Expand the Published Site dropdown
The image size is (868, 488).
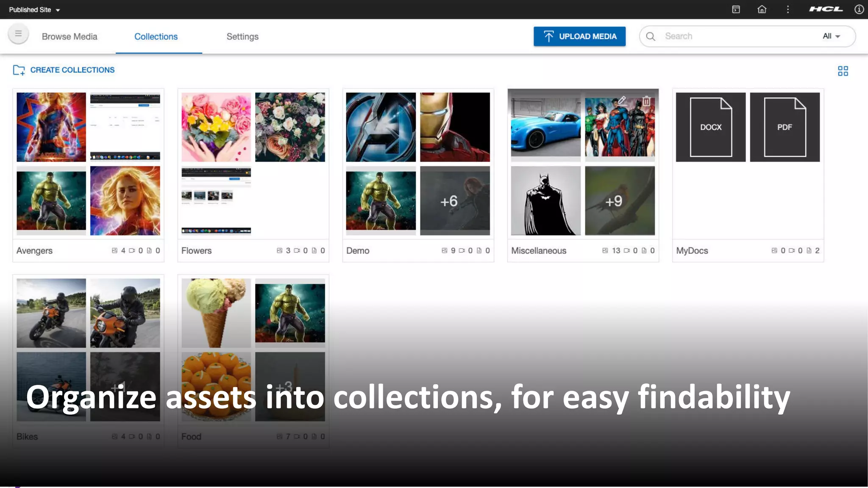(34, 10)
